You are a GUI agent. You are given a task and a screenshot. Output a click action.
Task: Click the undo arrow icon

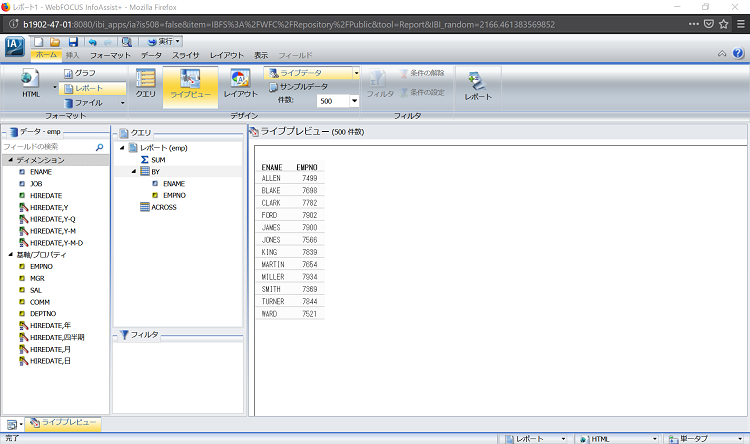92,42
